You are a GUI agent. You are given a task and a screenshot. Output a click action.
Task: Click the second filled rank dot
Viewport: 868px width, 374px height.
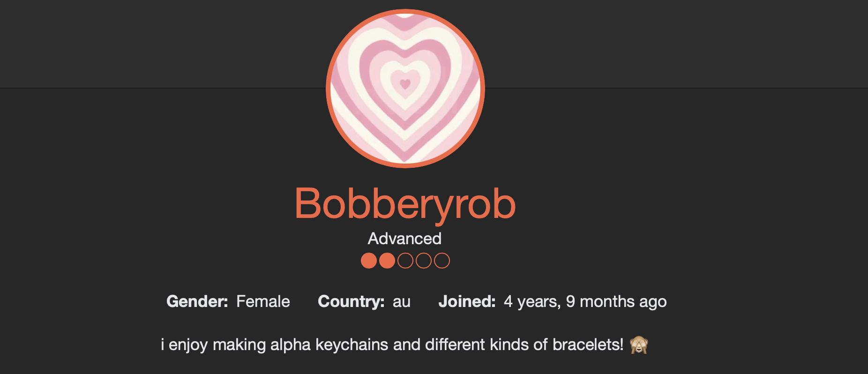point(387,261)
